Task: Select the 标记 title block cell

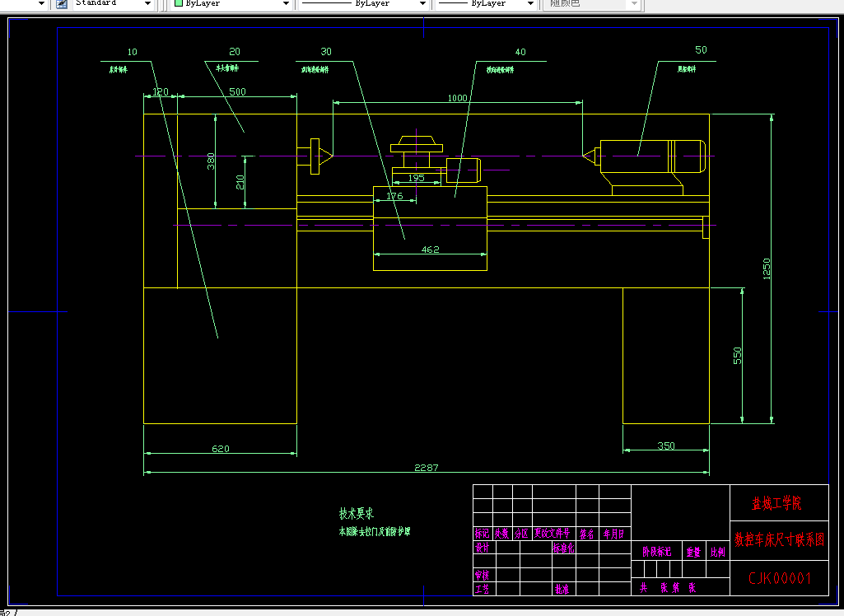Action: [482, 534]
